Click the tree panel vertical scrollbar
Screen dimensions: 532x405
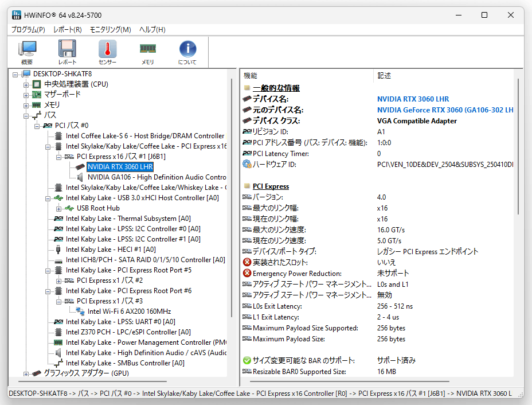coord(232,197)
